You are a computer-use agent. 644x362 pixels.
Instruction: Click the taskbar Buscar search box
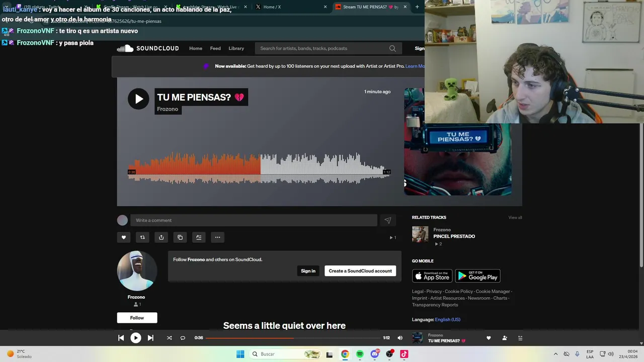pyautogui.click(x=286, y=354)
